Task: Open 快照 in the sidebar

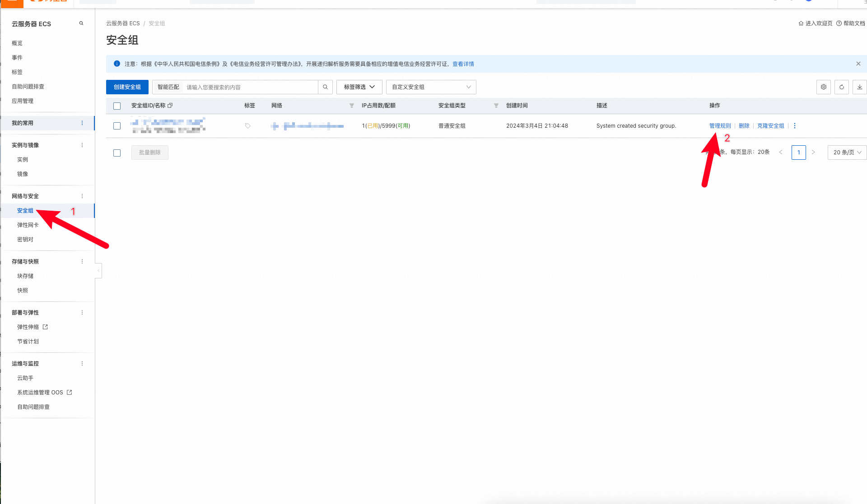Action: (x=23, y=291)
